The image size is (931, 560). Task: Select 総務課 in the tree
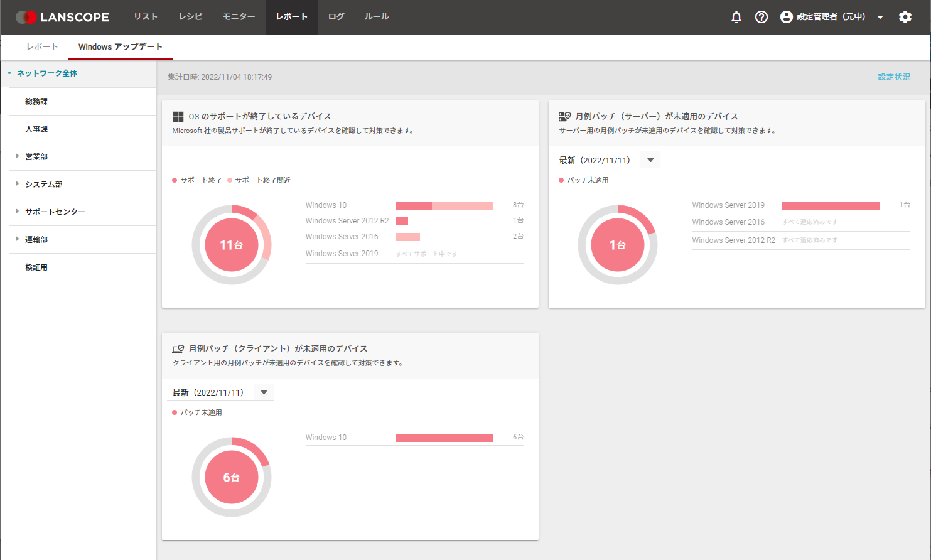36,102
